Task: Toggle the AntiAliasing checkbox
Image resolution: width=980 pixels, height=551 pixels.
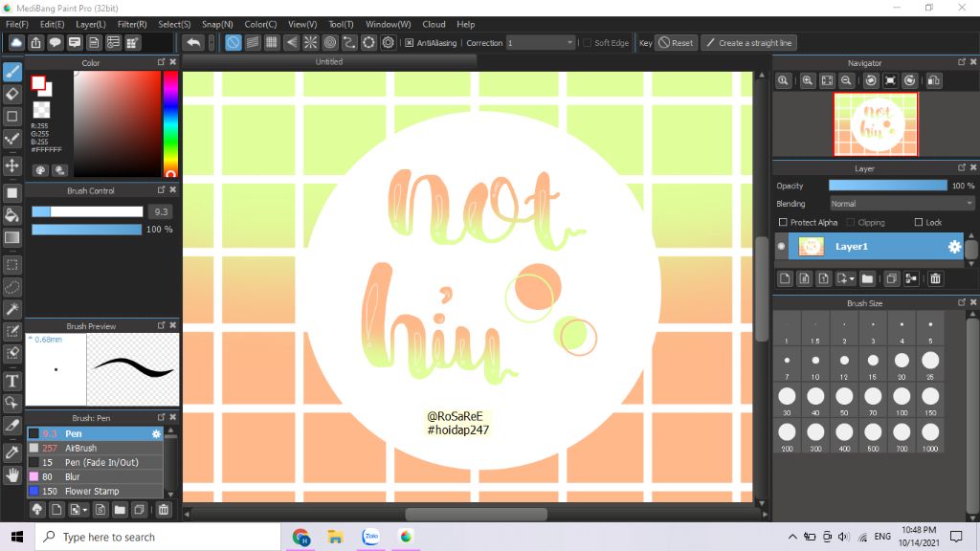Action: (x=410, y=43)
